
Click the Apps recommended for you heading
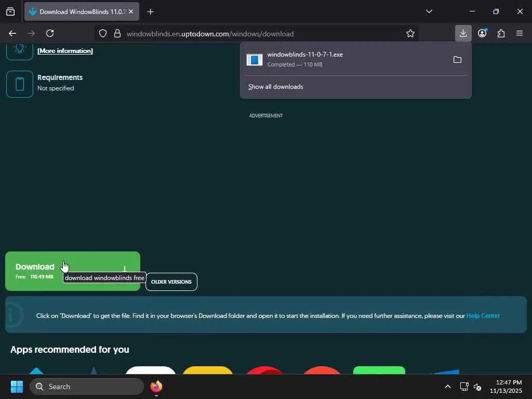pos(70,350)
